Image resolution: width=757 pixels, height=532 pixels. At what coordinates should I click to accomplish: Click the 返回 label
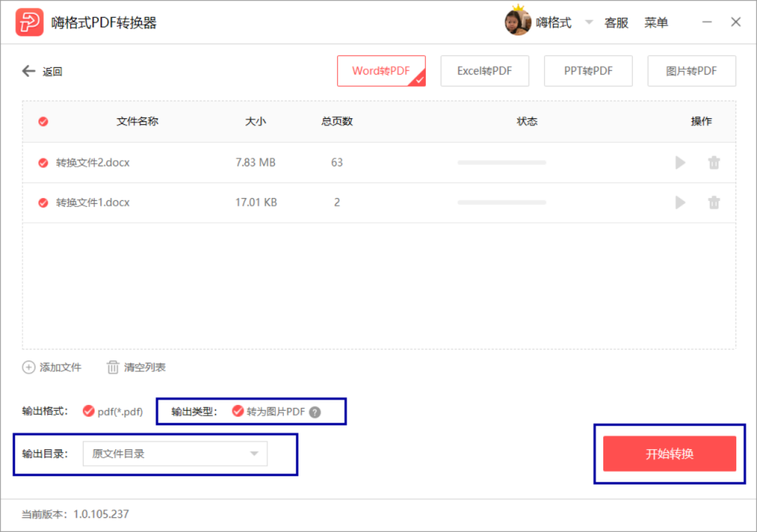click(x=52, y=72)
